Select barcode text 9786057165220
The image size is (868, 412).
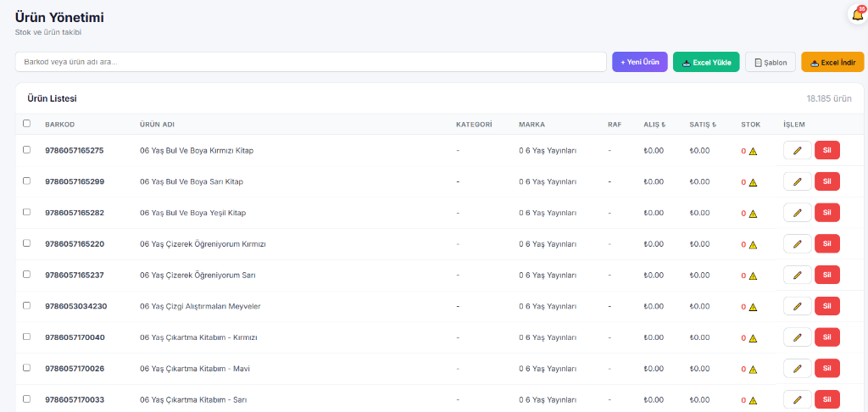click(75, 243)
